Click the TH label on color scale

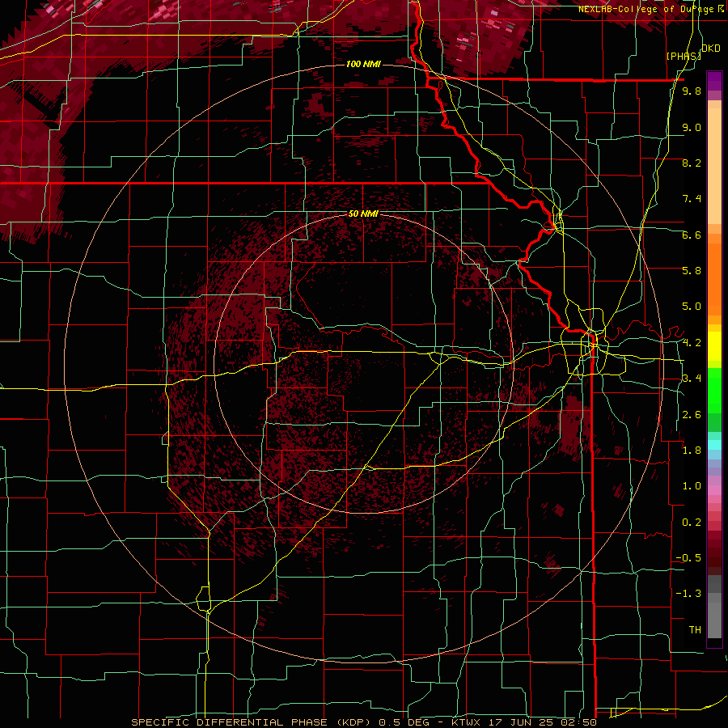(x=695, y=630)
